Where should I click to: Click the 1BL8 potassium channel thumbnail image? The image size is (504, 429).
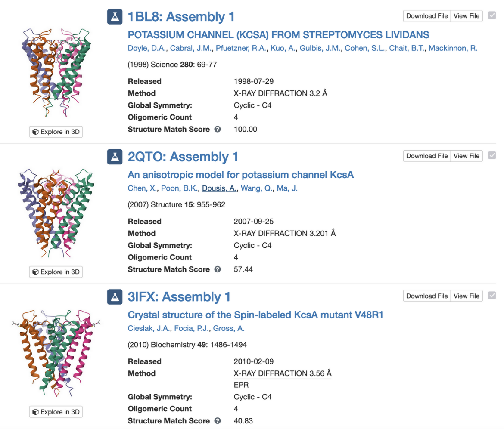tap(56, 71)
